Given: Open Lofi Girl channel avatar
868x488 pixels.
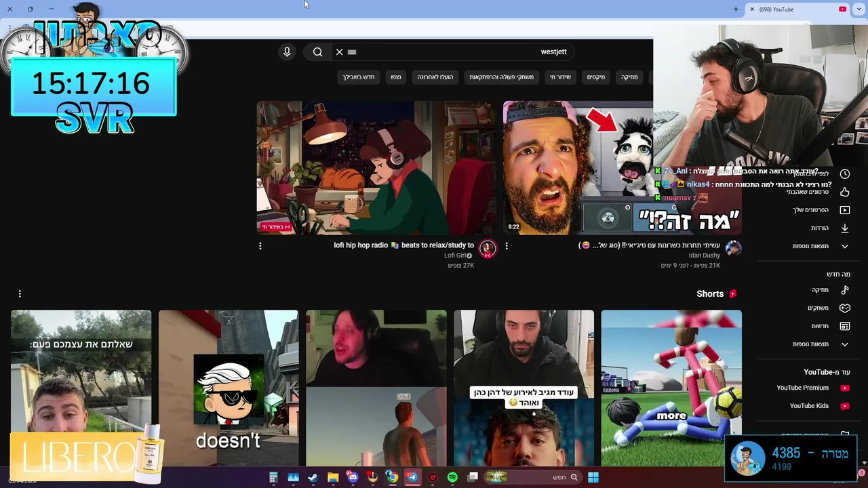Looking at the screenshot, I should pyautogui.click(x=488, y=249).
